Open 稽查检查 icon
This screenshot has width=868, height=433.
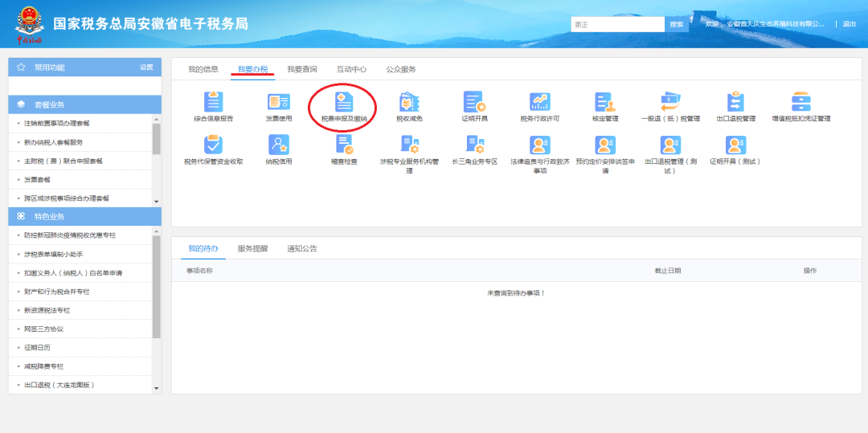(344, 145)
